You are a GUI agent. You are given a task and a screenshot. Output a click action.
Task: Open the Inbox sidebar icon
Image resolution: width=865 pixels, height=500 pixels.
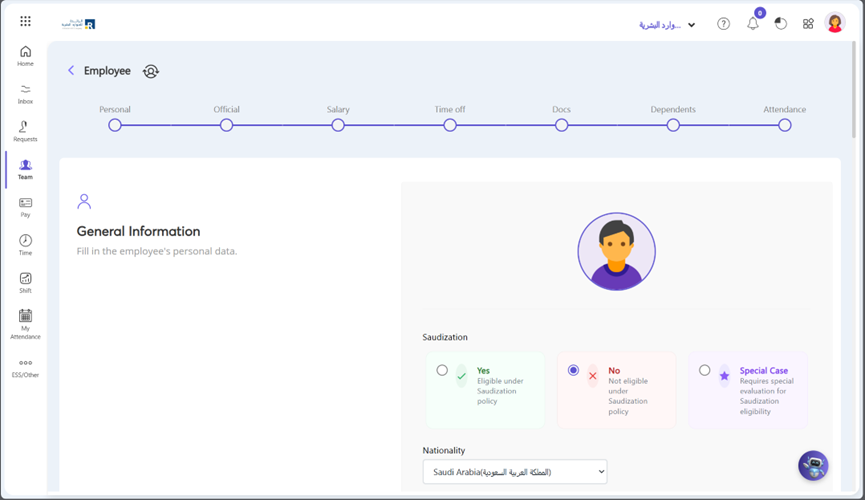[x=25, y=93]
